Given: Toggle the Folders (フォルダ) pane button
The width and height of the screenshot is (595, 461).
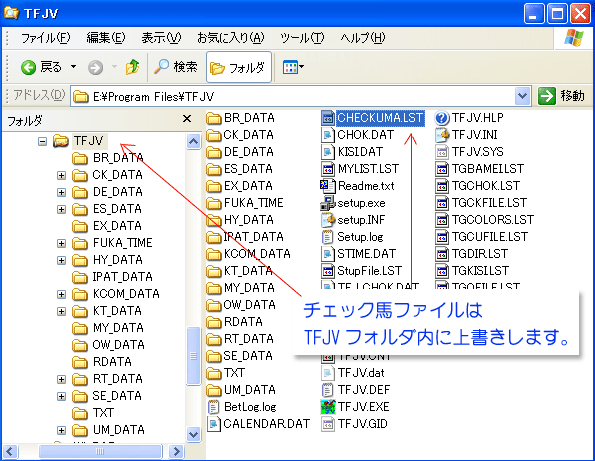Looking at the screenshot, I should (239, 68).
